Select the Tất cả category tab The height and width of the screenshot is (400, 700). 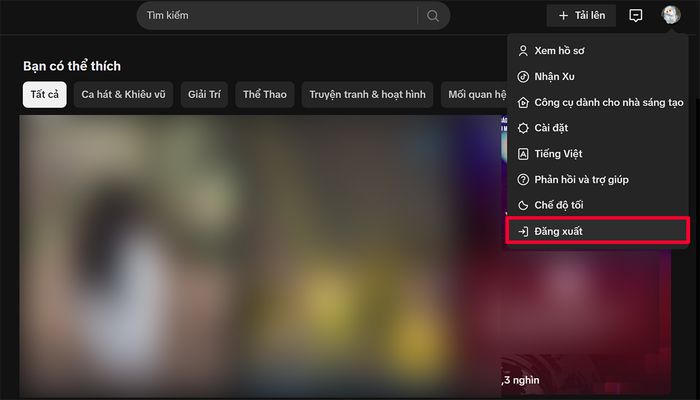[45, 95]
